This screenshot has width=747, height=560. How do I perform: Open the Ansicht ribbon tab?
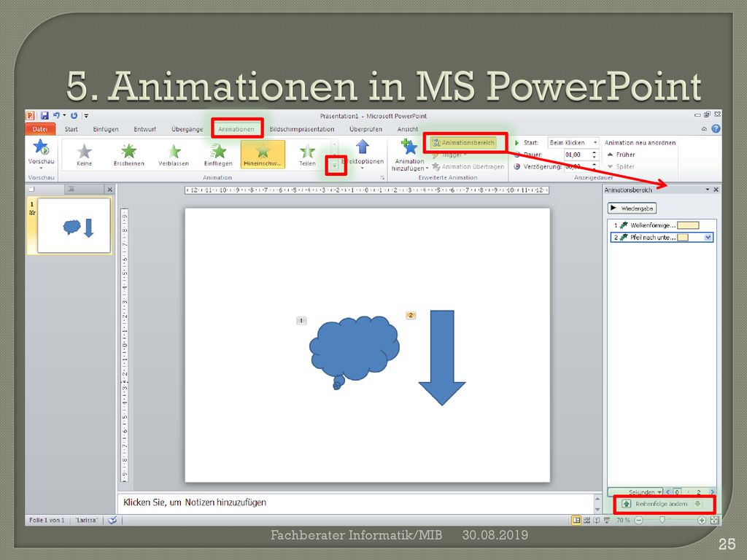point(407,129)
